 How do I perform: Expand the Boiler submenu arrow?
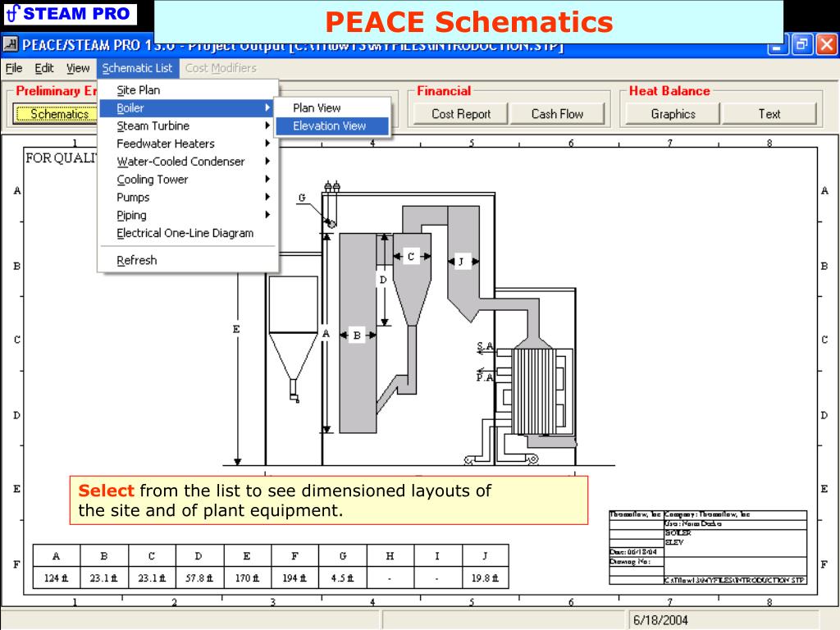coord(267,107)
